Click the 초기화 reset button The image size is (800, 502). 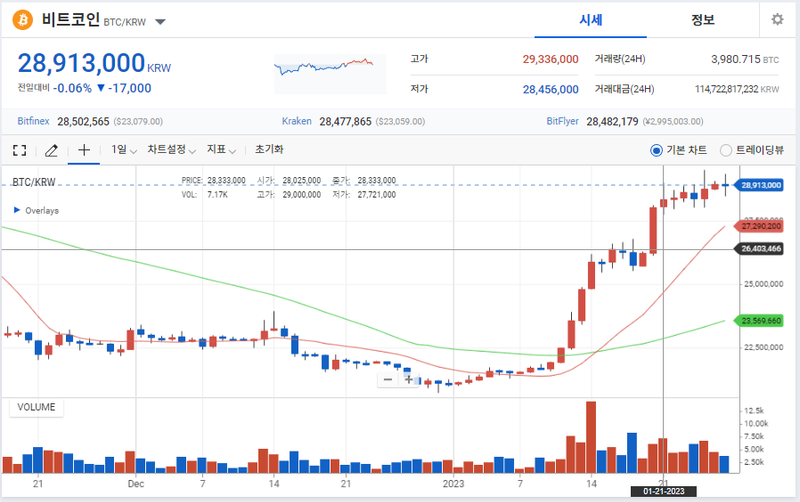click(x=269, y=150)
